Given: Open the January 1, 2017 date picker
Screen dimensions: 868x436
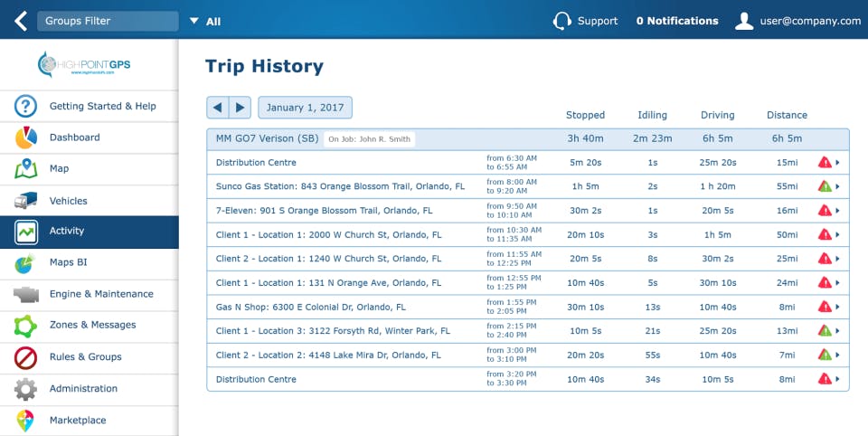Looking at the screenshot, I should (305, 108).
